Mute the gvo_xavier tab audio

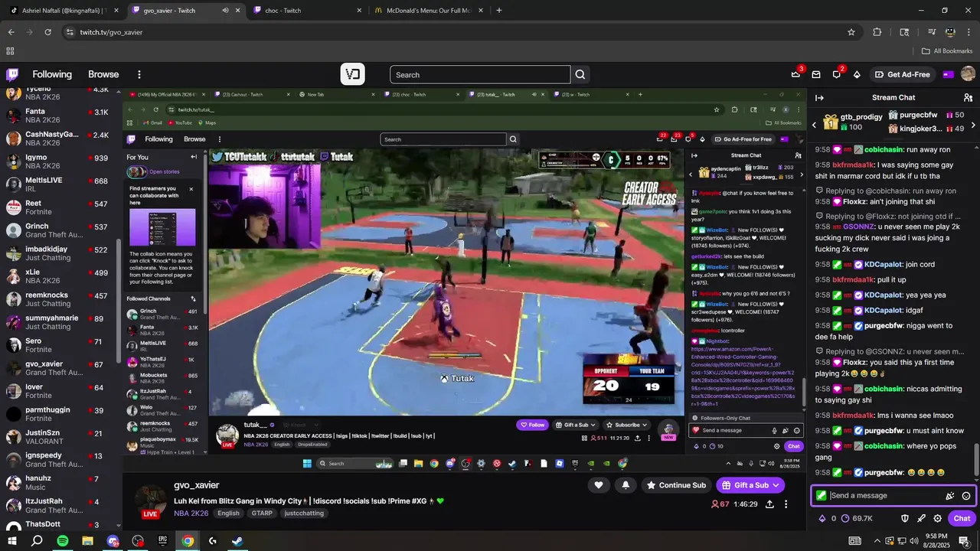click(225, 11)
